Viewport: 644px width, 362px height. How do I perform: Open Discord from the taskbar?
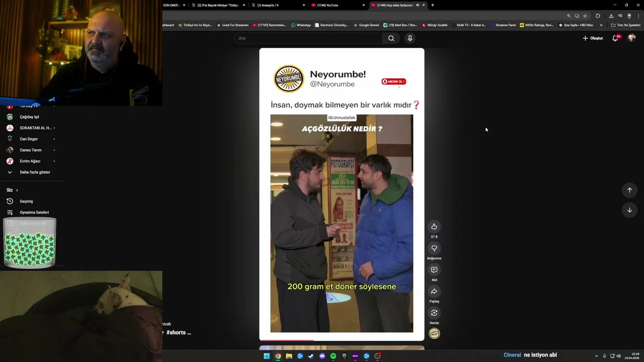322,356
